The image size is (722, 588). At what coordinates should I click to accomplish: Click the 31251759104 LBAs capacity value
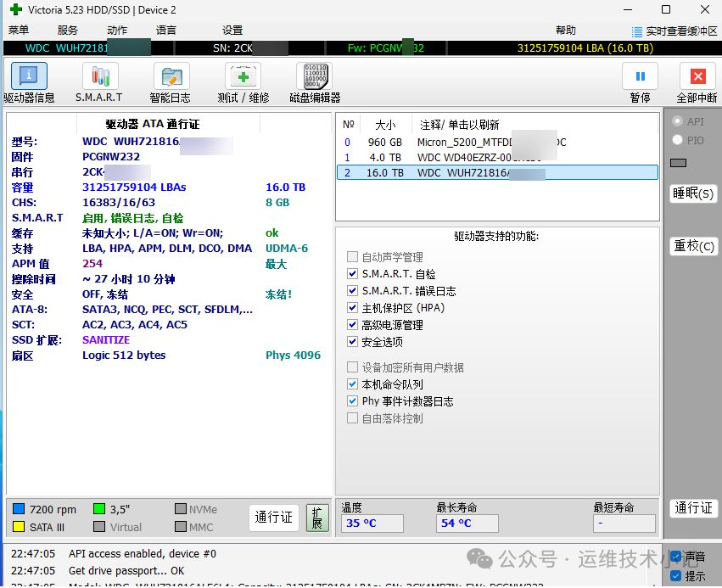(134, 188)
